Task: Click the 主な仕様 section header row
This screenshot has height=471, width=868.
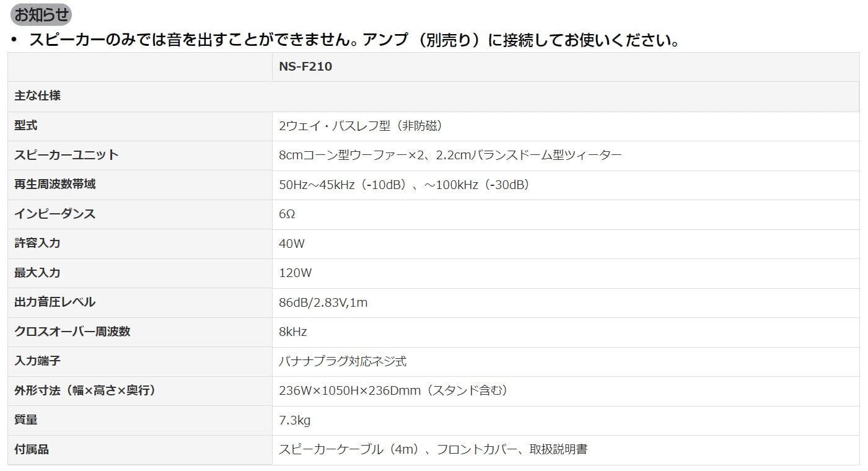Action: click(38, 97)
